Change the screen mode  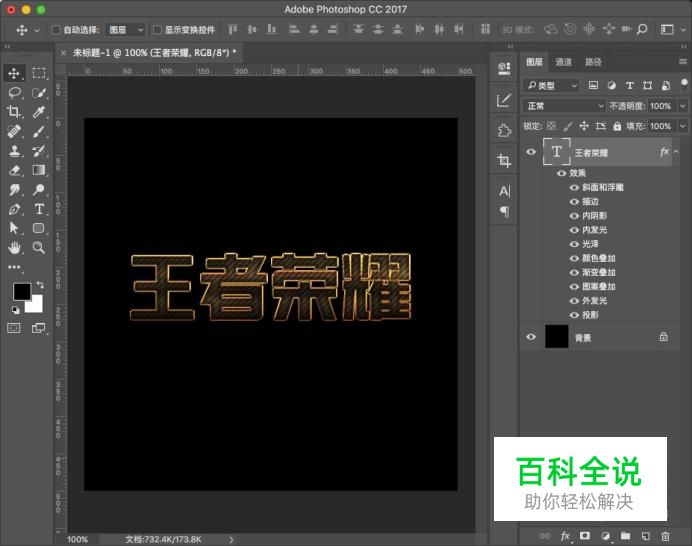click(x=38, y=328)
